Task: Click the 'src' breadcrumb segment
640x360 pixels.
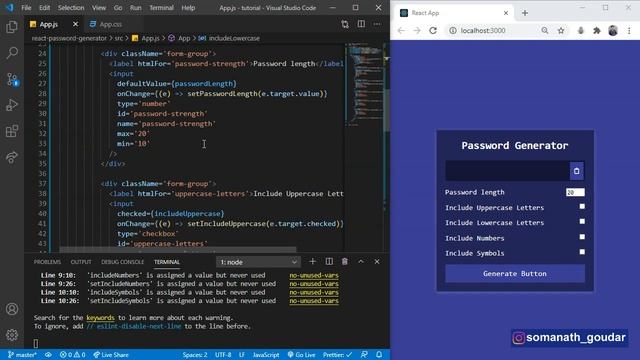Action: click(x=118, y=38)
